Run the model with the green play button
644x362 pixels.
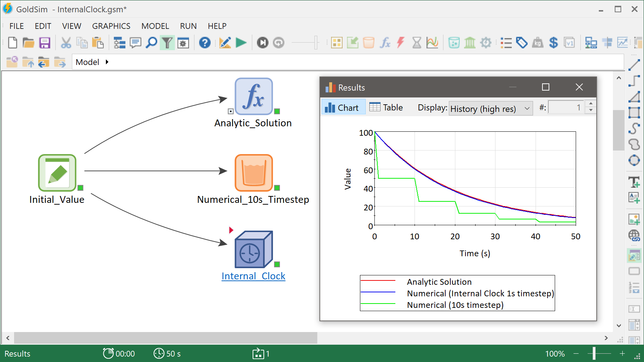click(x=241, y=43)
